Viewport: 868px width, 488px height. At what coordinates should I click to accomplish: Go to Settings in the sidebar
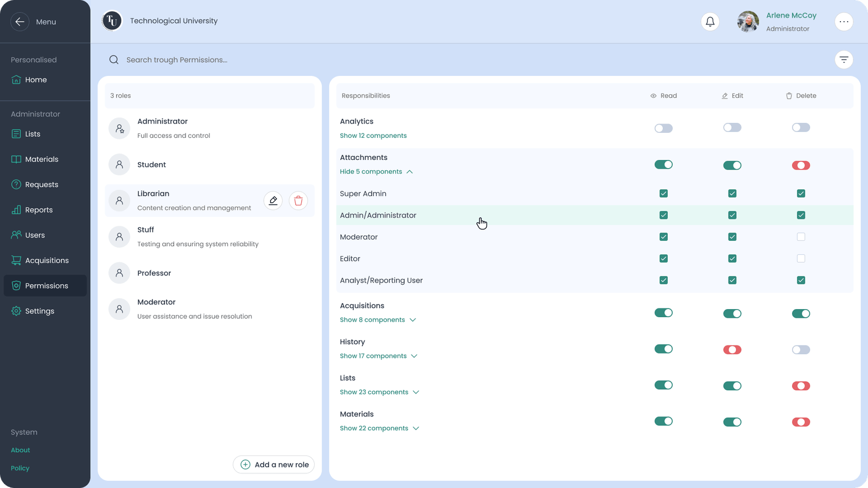[x=39, y=311]
